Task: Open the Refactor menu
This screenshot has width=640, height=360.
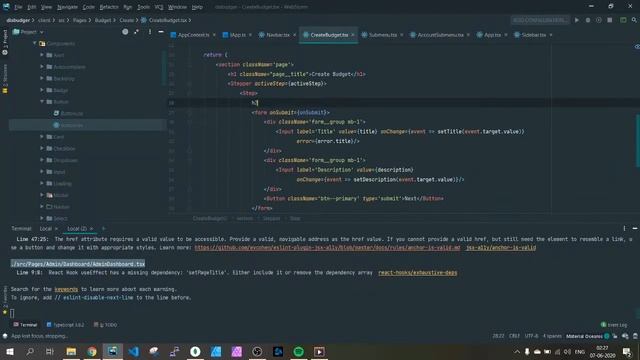Action: pyautogui.click(x=109, y=7)
